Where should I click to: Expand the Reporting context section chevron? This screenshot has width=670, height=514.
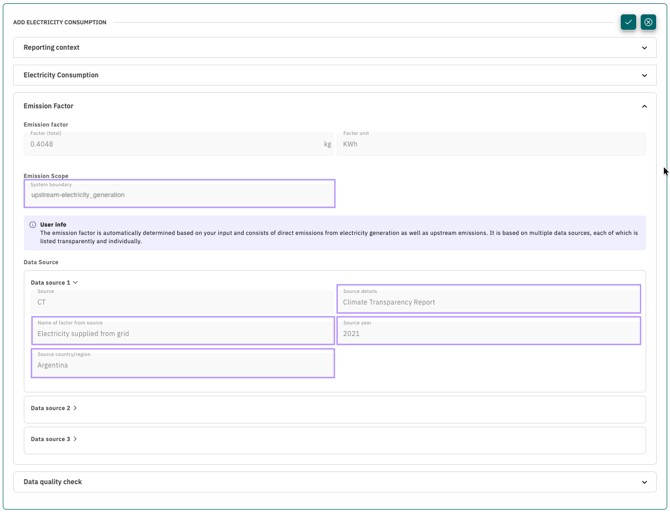point(644,48)
